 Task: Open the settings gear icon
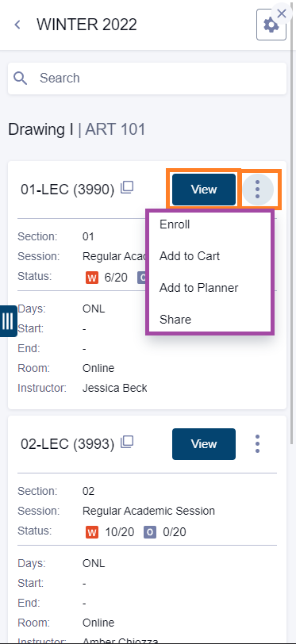(271, 25)
